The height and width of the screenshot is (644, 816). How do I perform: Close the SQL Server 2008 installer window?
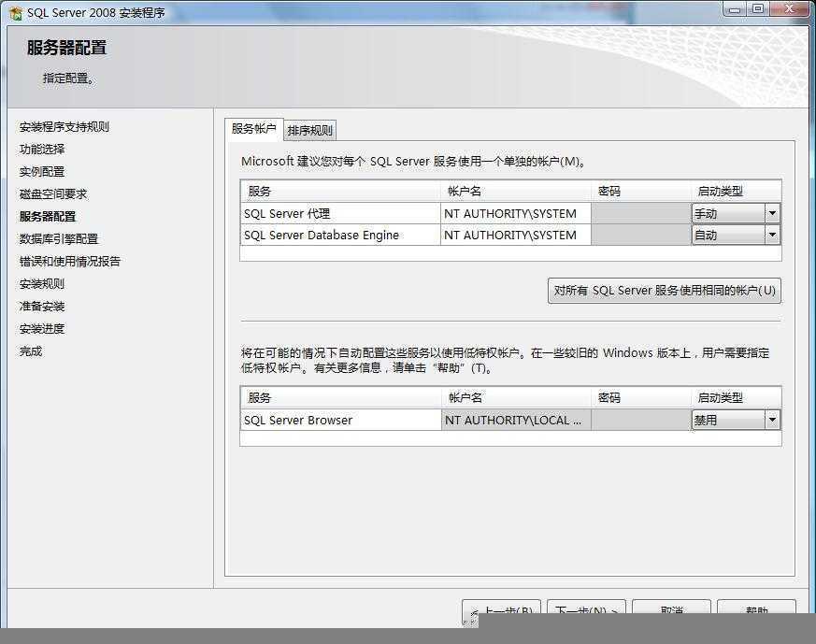790,8
